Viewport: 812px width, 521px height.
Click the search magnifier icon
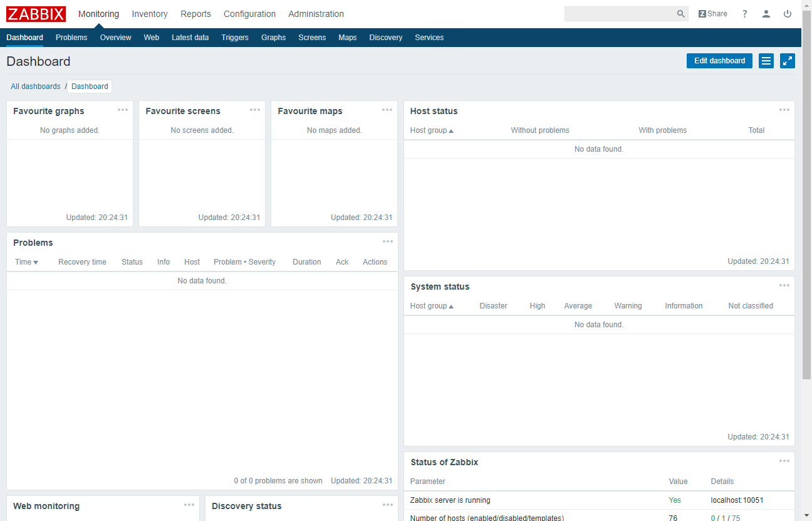pyautogui.click(x=681, y=14)
